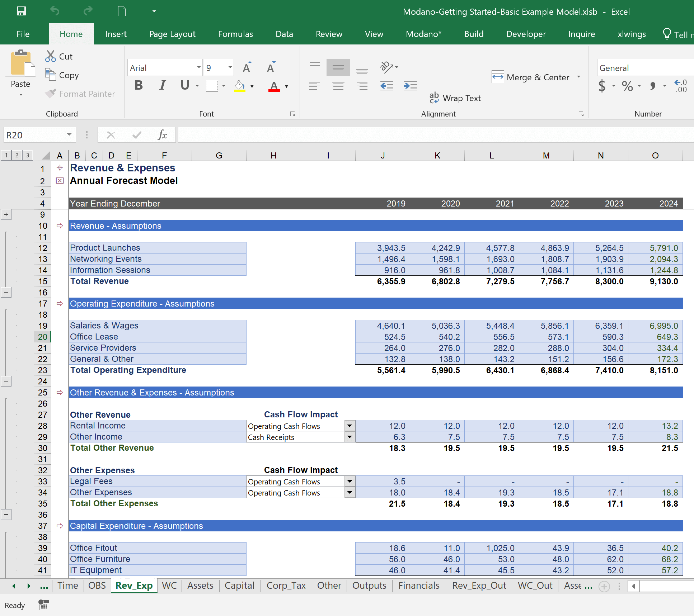Switch to the Financials sheet tab
The image size is (694, 616).
click(418, 586)
